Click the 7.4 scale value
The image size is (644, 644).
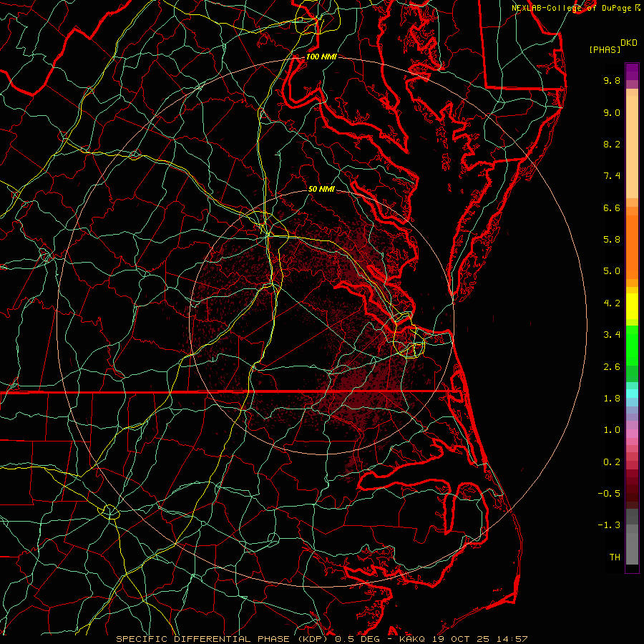pyautogui.click(x=612, y=176)
